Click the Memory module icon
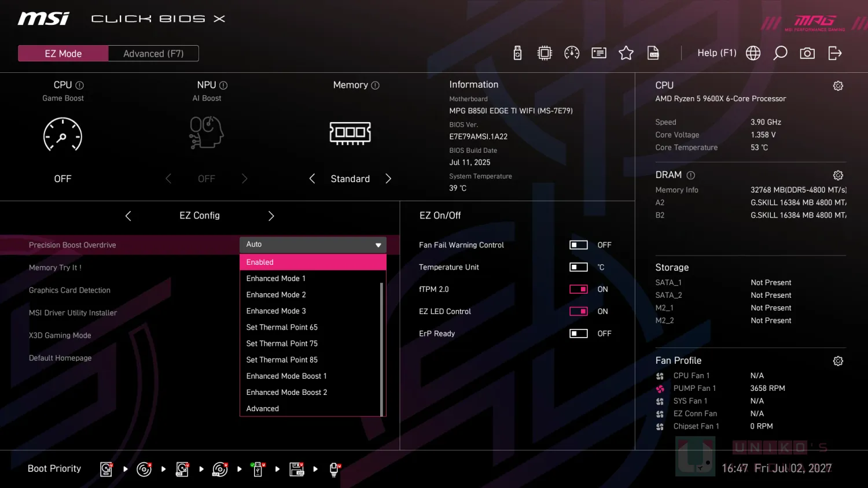 [x=350, y=133]
